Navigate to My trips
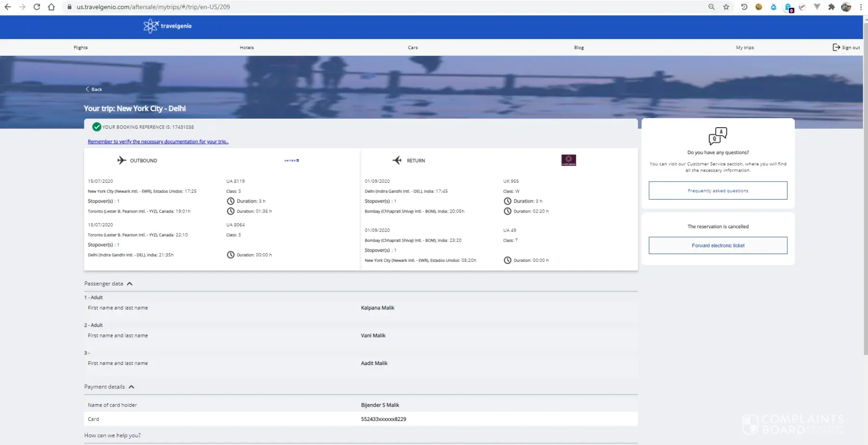868x445 pixels. (x=745, y=48)
